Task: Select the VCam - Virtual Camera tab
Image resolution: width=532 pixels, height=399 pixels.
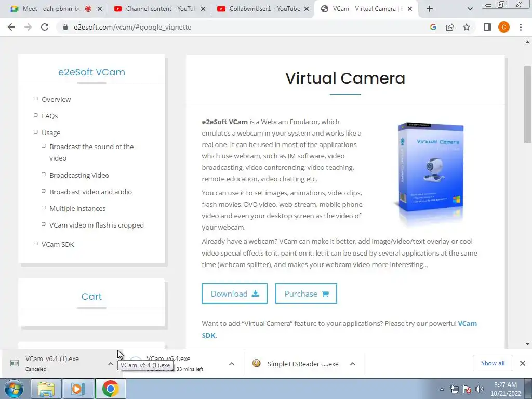Action: pyautogui.click(x=366, y=9)
